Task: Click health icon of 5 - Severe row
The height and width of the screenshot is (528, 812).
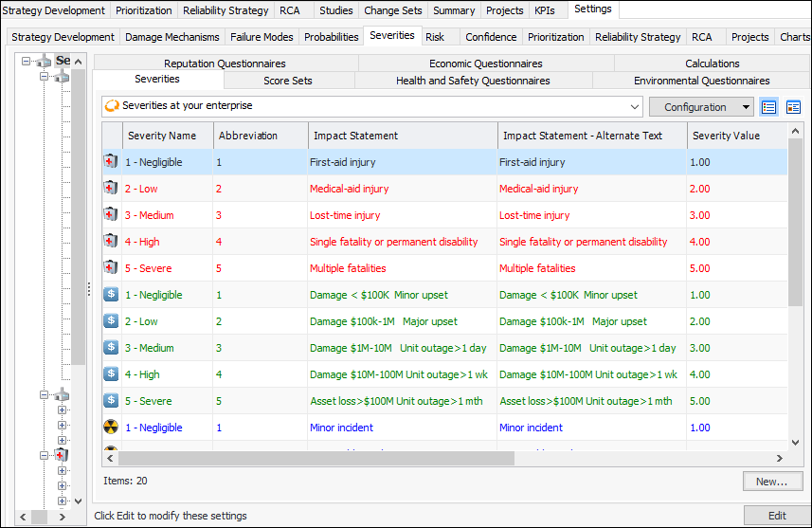Action: [111, 268]
